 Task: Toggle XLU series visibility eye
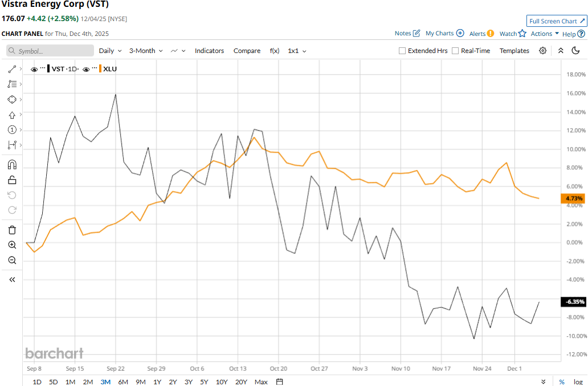86,70
